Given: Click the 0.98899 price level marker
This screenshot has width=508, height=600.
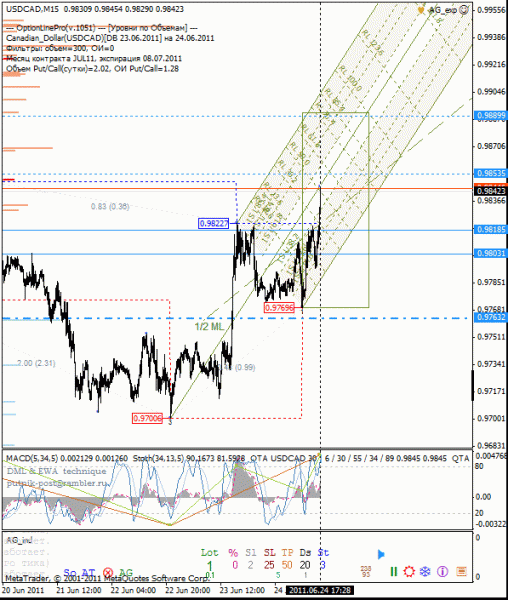Looking at the screenshot, I should [x=491, y=115].
